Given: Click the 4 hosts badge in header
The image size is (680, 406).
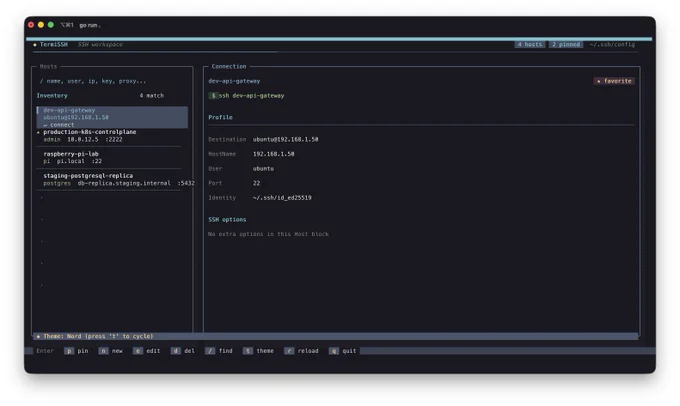Looking at the screenshot, I should click(530, 45).
